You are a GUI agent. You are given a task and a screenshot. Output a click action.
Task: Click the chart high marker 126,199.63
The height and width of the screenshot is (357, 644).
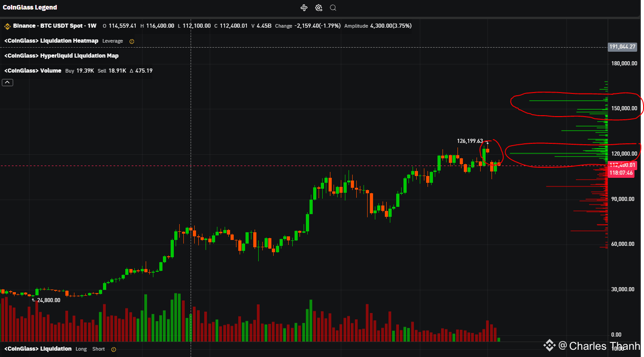pos(470,141)
